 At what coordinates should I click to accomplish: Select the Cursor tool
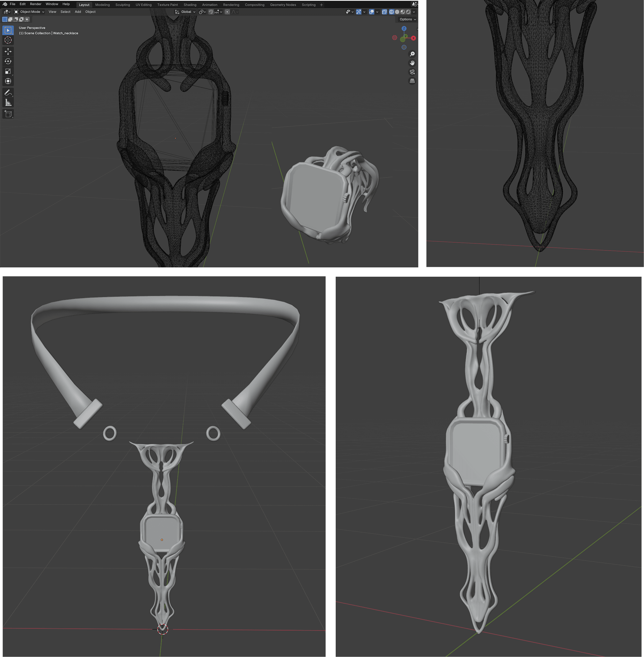8,40
